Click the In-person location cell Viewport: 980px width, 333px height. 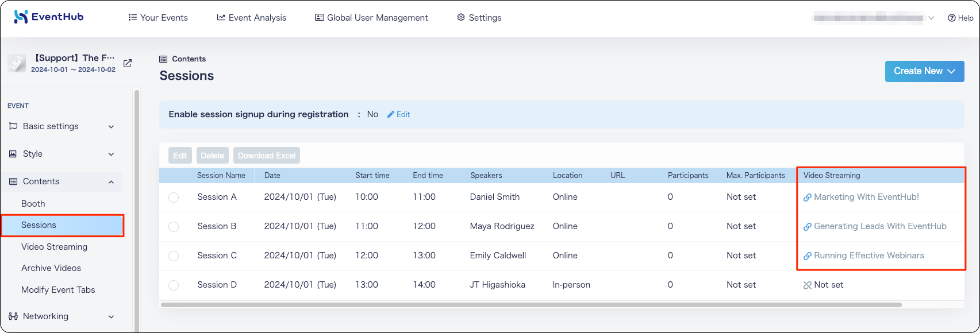click(x=571, y=285)
